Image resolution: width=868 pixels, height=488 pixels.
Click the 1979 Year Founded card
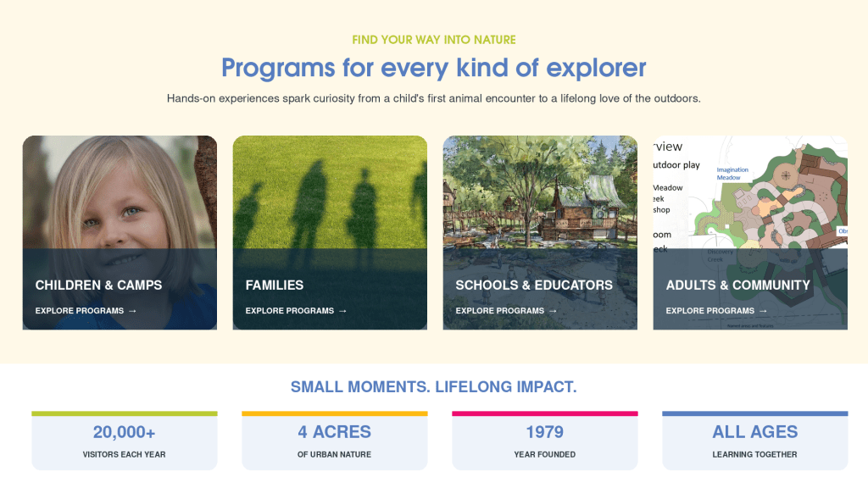[x=545, y=441]
